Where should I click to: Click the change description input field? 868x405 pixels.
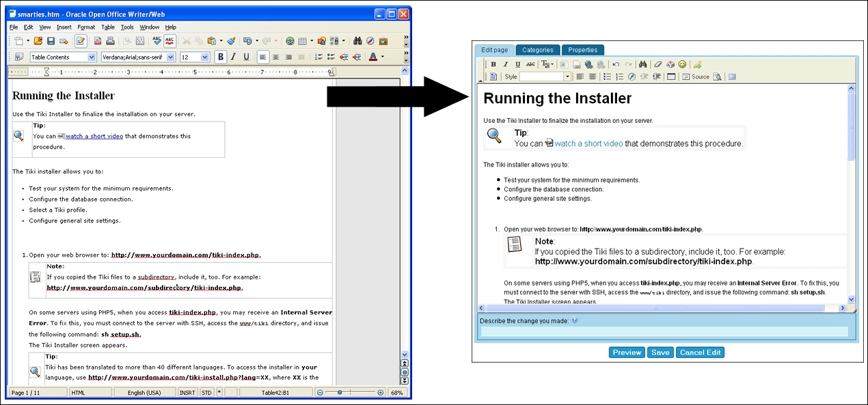point(664,331)
